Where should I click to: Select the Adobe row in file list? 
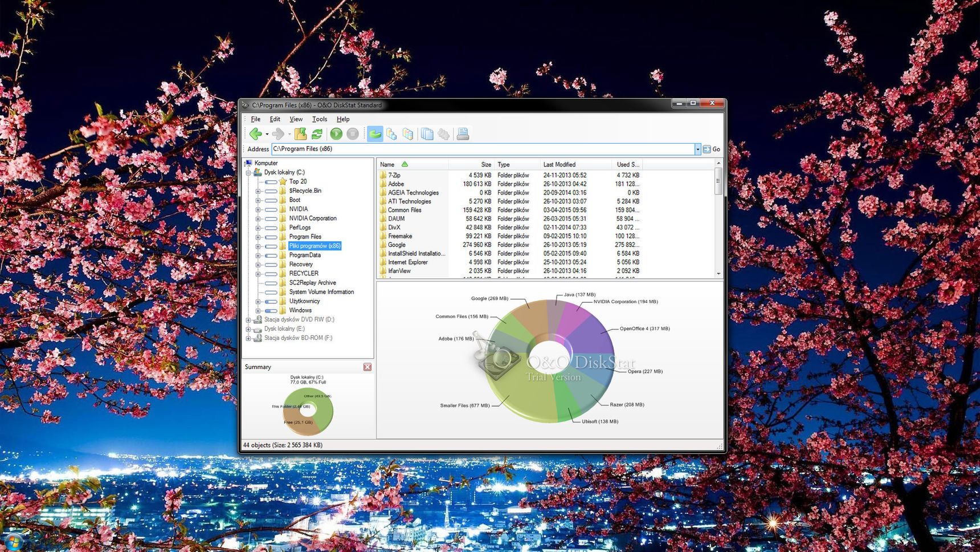tap(509, 184)
